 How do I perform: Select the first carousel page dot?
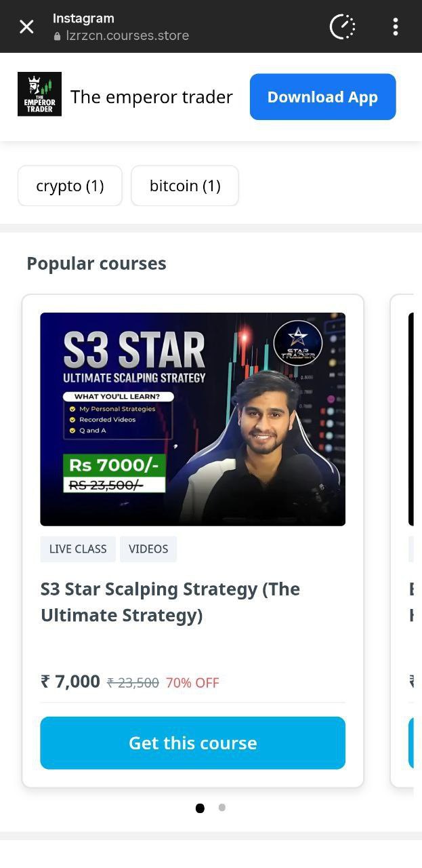pyautogui.click(x=200, y=808)
